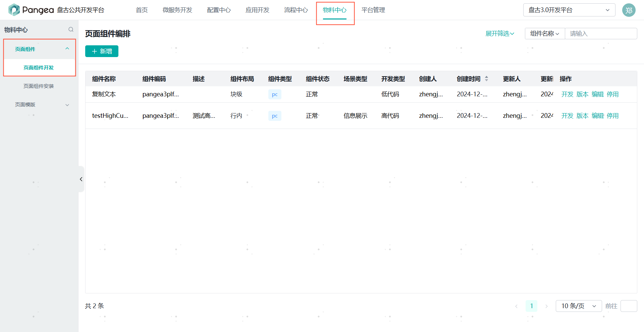Click 停用 for the testHighCu row
This screenshot has width=644, height=332.
pyautogui.click(x=612, y=116)
